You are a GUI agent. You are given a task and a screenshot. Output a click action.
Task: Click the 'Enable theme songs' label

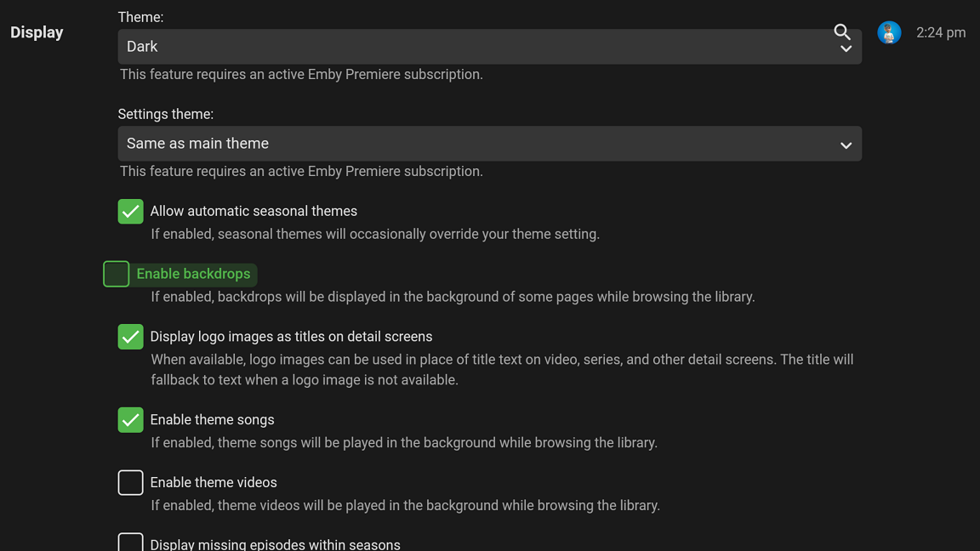(x=212, y=420)
